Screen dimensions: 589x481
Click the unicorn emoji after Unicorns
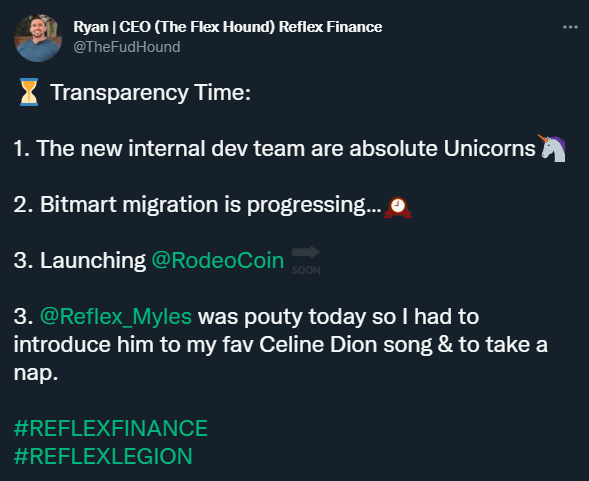tap(552, 148)
